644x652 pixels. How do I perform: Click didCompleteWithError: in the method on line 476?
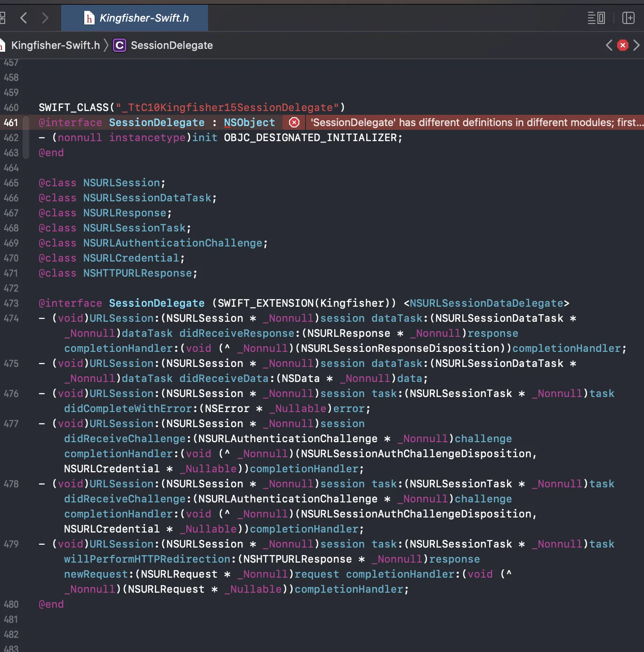pos(131,409)
